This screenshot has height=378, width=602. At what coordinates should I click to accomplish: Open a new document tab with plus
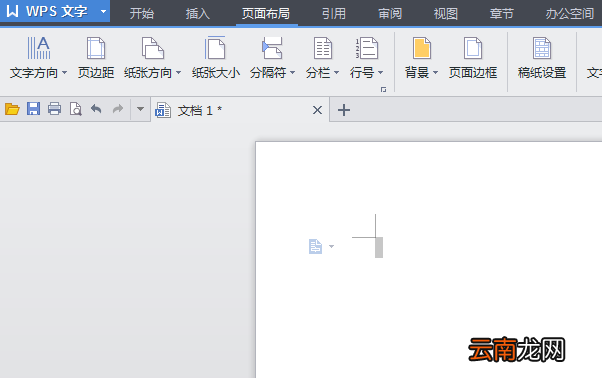click(344, 110)
